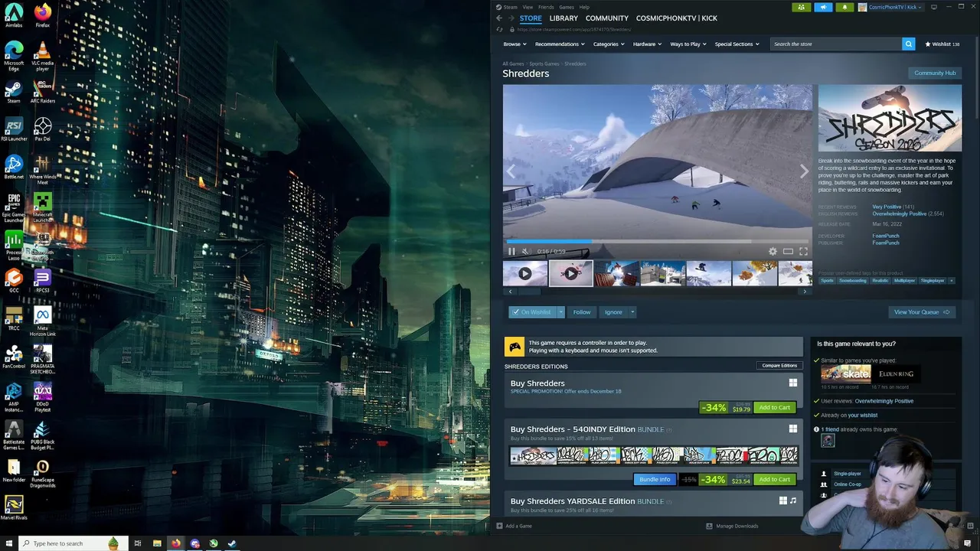The image size is (980, 551).
Task: Toggle theater mode on trailer player
Action: tap(788, 251)
